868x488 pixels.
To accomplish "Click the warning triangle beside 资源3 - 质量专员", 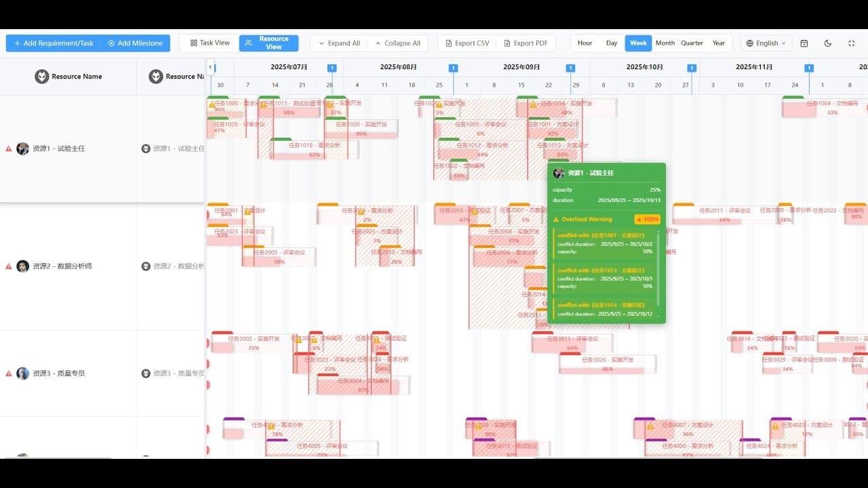I will coord(7,373).
